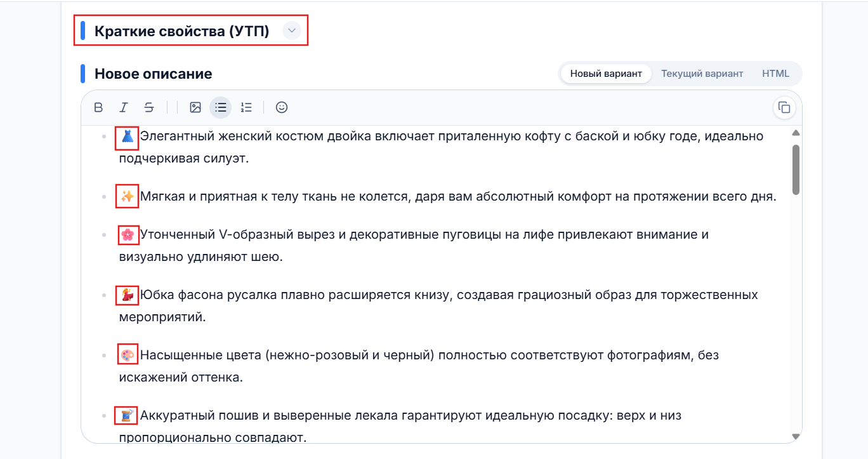Open the HTML view tab

[775, 74]
